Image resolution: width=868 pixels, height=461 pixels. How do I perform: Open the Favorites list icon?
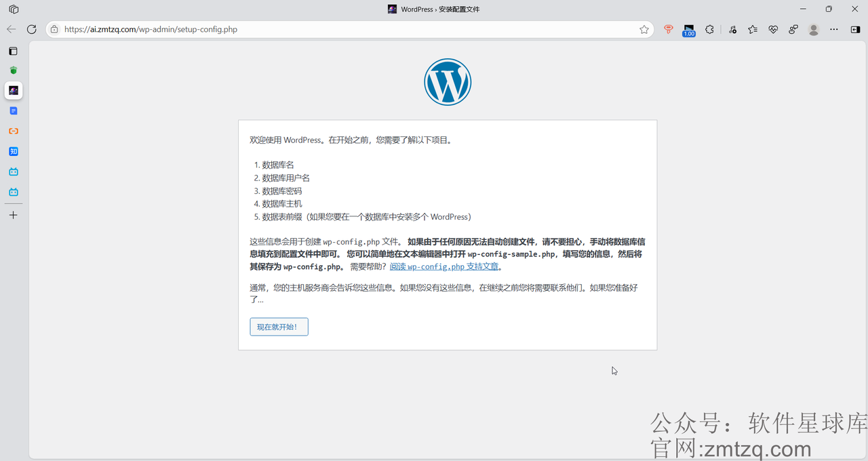point(753,29)
